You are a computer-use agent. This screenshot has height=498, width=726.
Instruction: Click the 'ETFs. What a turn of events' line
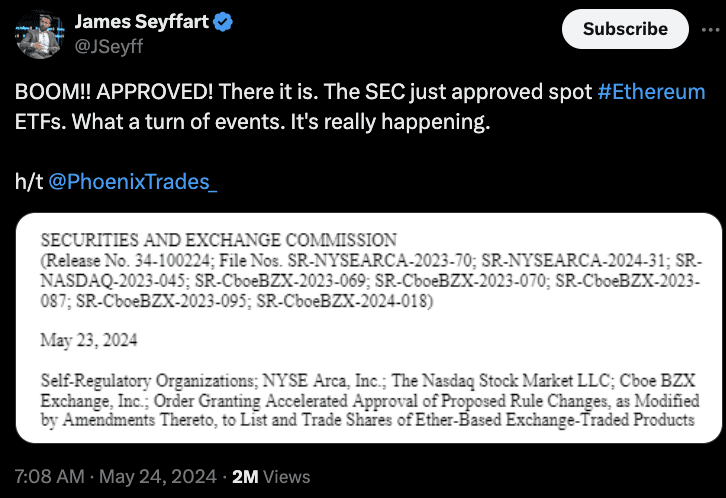coord(252,122)
